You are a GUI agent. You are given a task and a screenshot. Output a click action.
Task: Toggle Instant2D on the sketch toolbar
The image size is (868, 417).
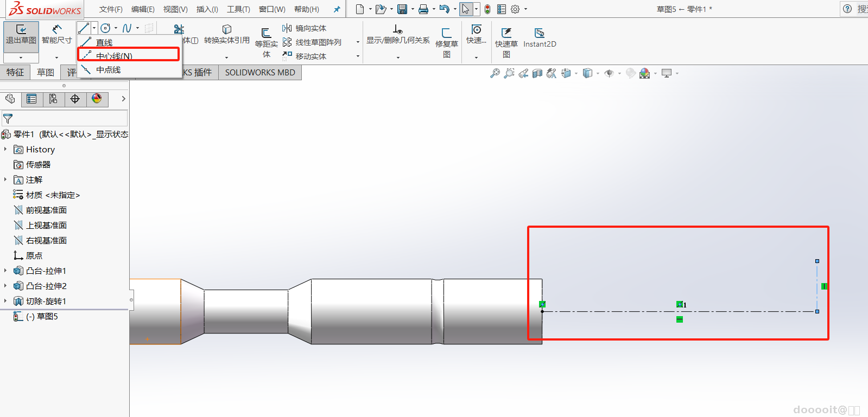point(540,38)
